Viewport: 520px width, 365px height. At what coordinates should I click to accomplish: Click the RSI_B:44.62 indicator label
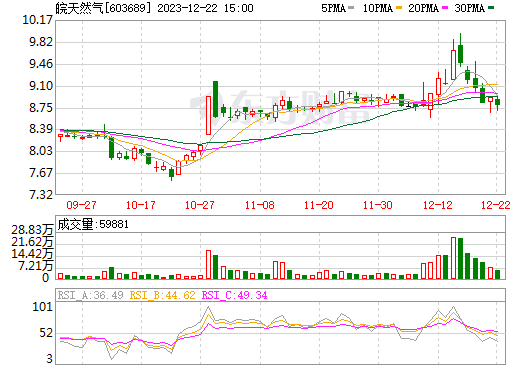tap(162, 295)
